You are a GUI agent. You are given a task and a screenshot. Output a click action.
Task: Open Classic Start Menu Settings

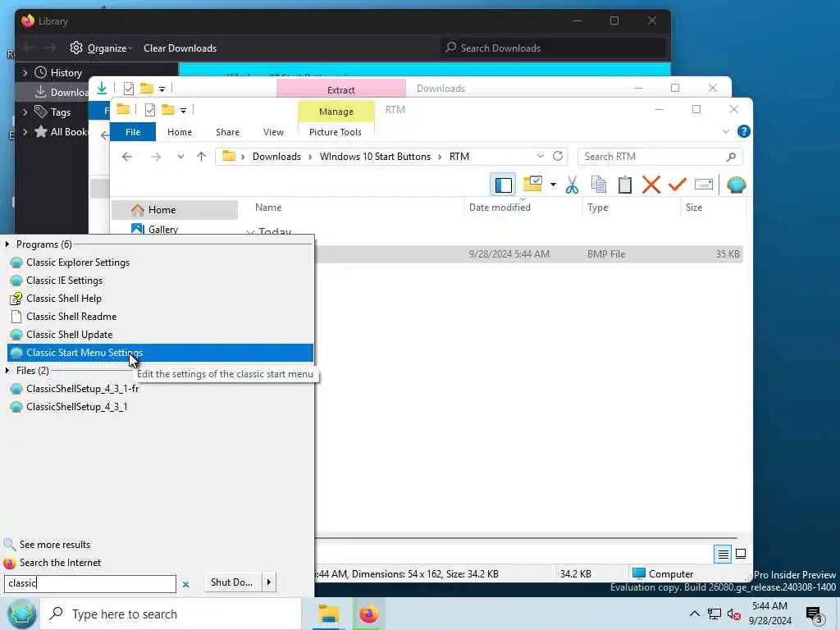pos(160,353)
